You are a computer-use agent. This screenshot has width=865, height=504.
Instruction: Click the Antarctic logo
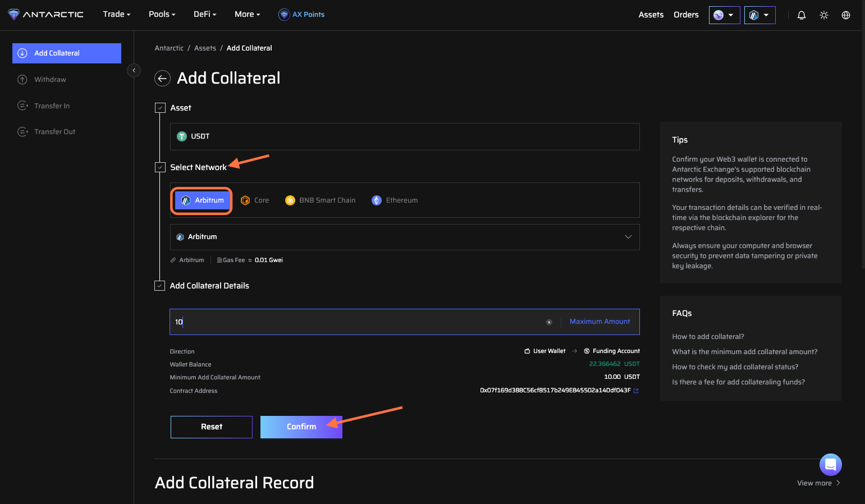click(x=45, y=15)
